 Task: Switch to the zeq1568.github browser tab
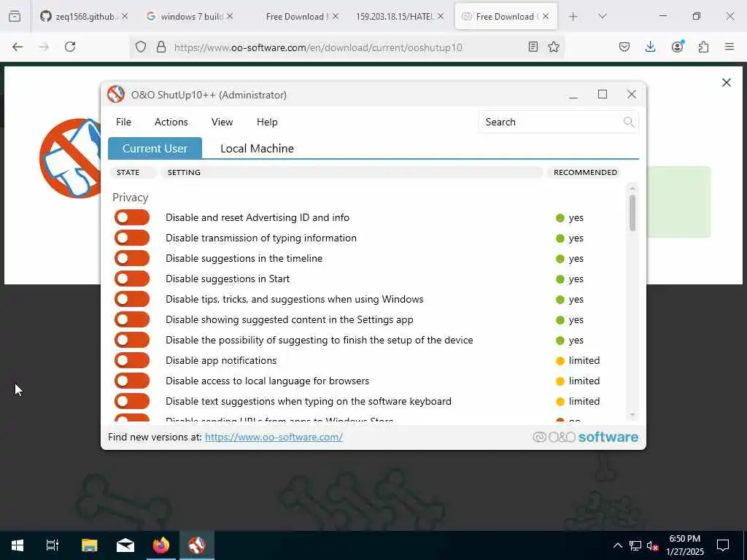tap(84, 17)
